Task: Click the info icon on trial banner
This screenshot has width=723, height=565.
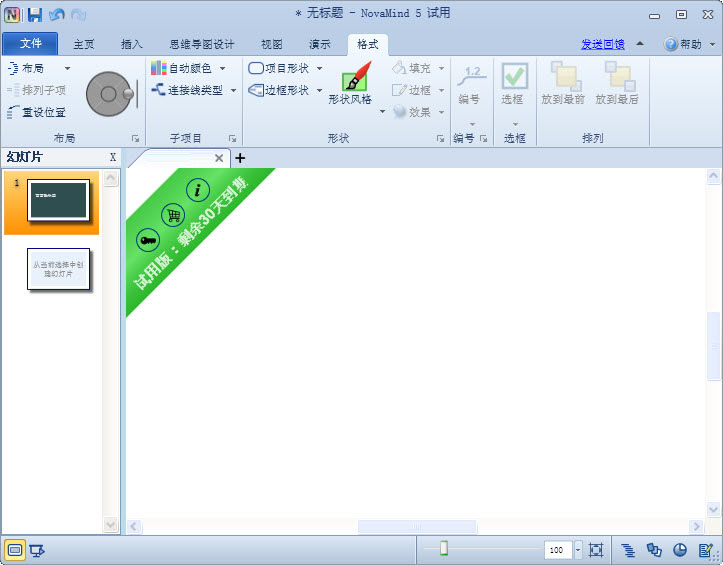Action: tap(199, 190)
